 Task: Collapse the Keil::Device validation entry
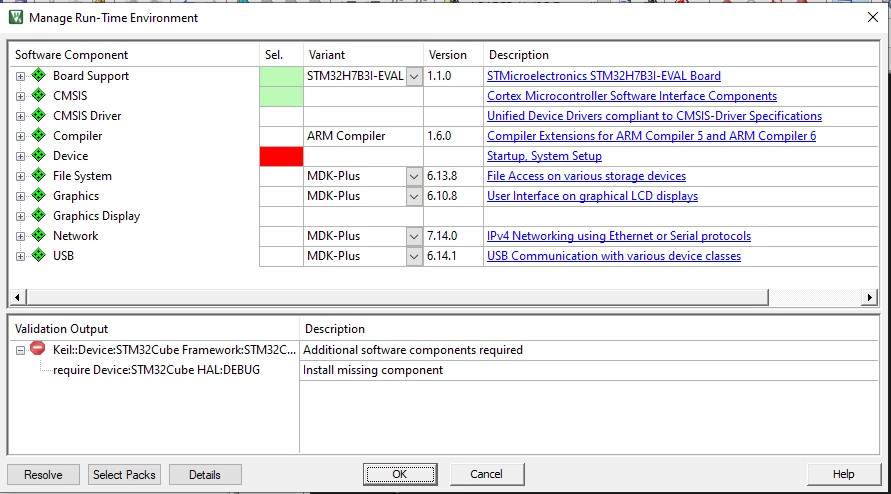click(20, 350)
